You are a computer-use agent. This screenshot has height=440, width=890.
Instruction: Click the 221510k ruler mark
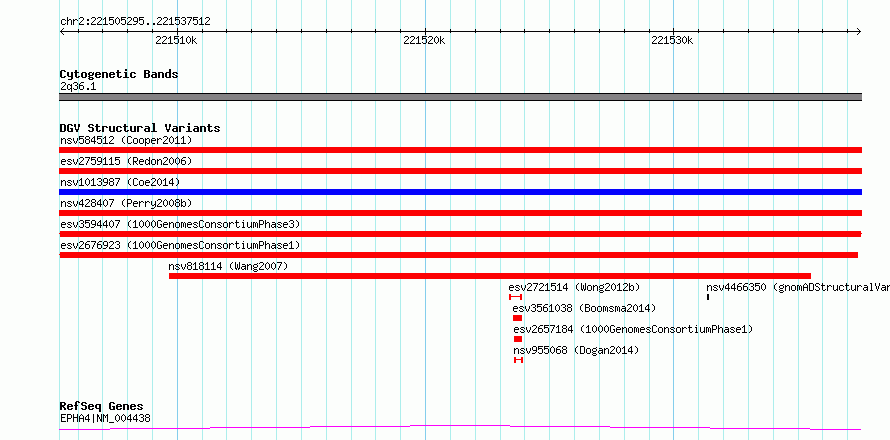tap(177, 41)
